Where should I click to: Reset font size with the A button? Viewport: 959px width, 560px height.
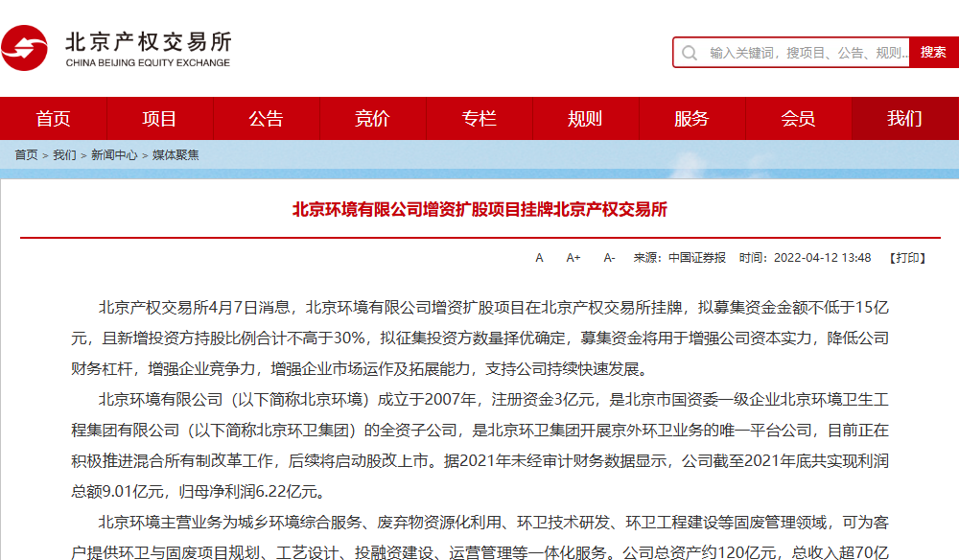539,258
